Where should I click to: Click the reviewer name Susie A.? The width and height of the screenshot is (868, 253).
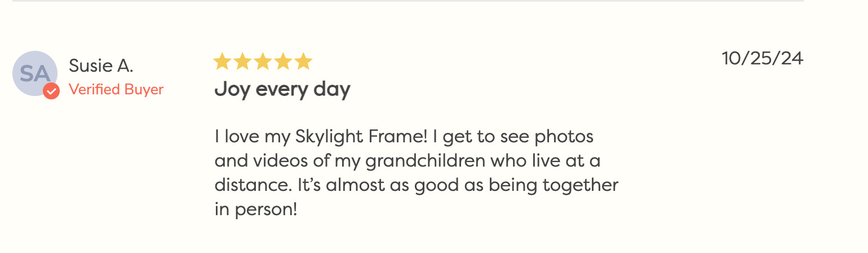pyautogui.click(x=101, y=66)
